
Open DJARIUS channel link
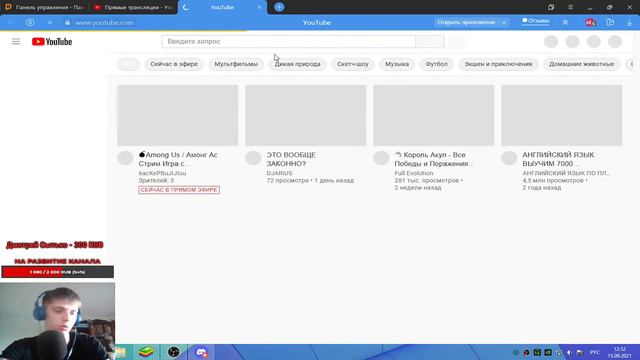(280, 173)
